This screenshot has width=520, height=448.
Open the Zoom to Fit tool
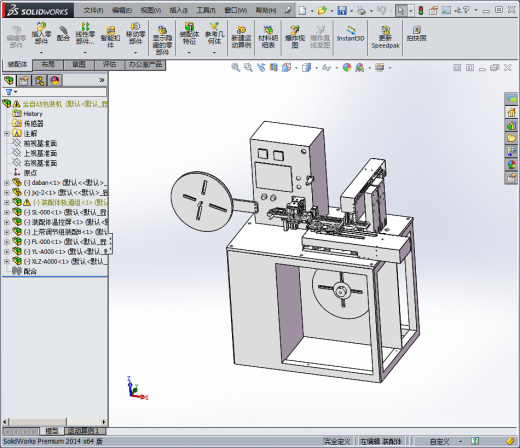[x=235, y=68]
